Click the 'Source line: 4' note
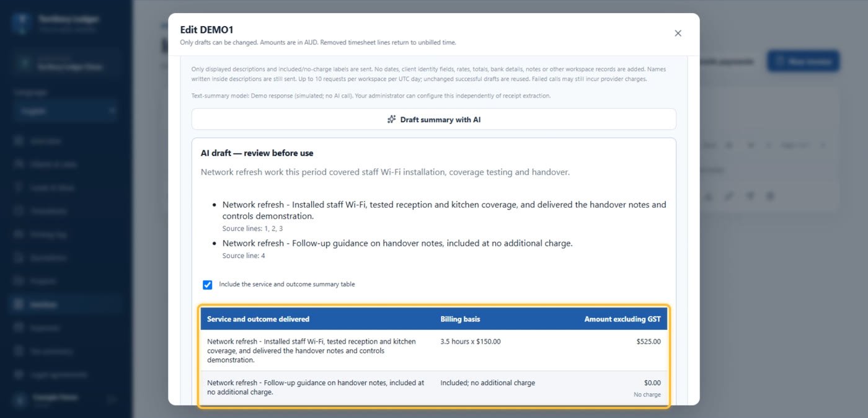The height and width of the screenshot is (418, 868). click(x=244, y=256)
